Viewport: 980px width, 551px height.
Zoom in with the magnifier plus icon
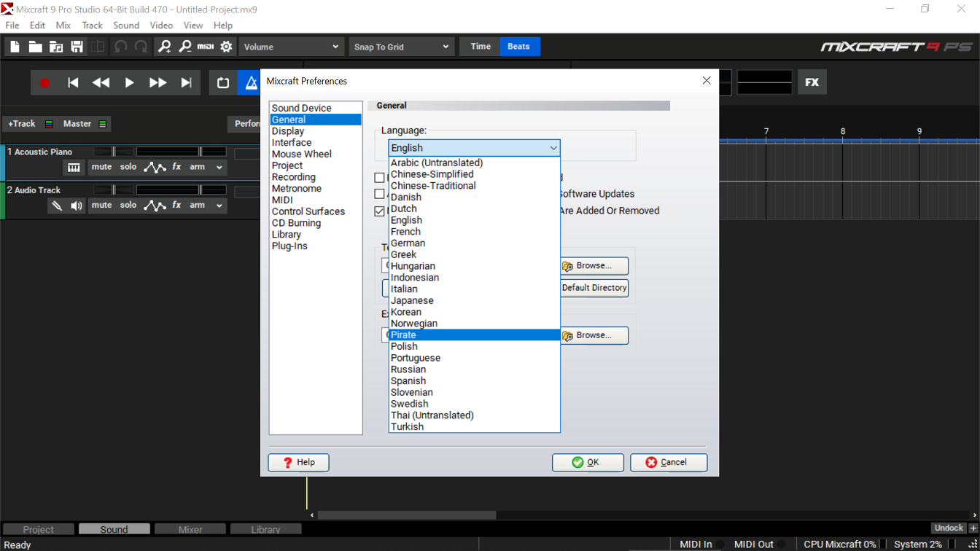[165, 47]
